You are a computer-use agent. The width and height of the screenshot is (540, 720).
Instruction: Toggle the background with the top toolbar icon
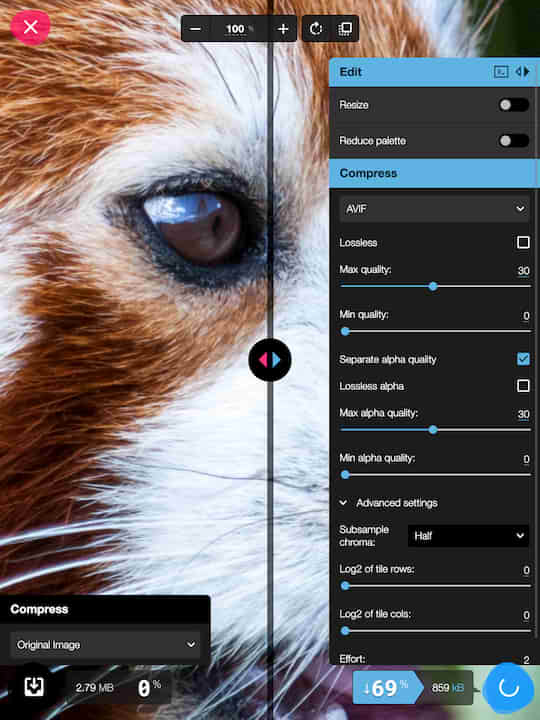click(x=344, y=29)
